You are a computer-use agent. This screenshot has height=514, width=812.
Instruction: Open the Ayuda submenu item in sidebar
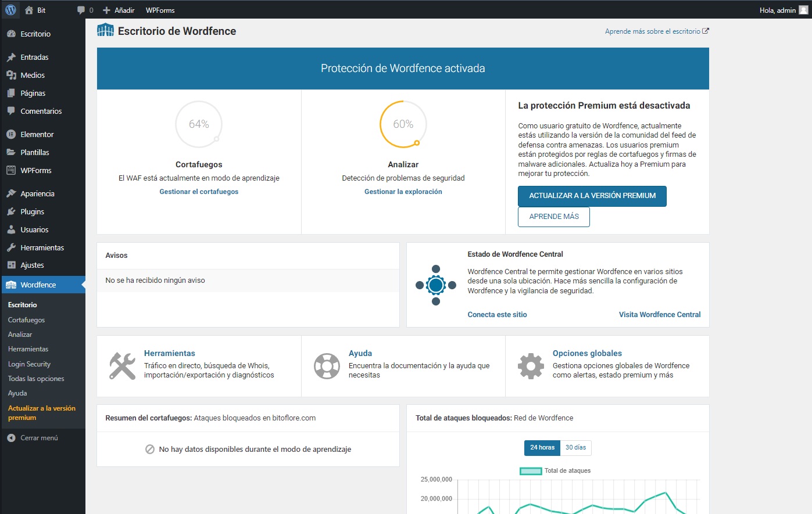[17, 393]
